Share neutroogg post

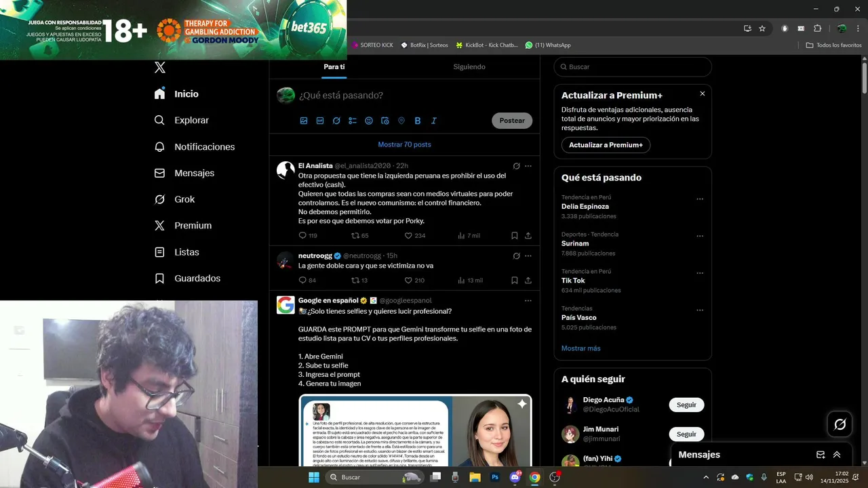(528, 281)
